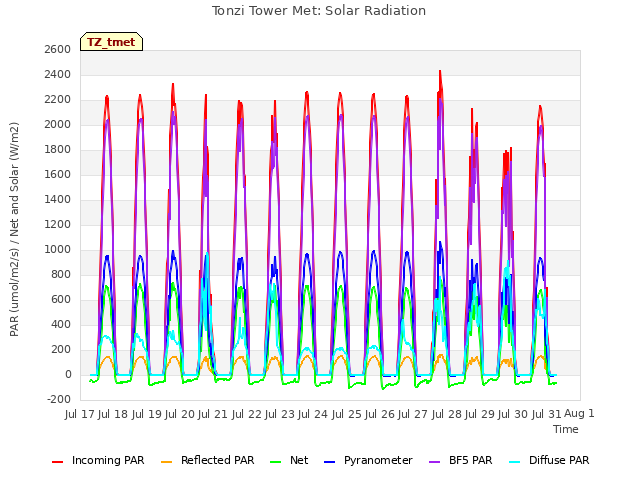Select the Reflected PAR legend label
Screen dimensions: 640x480
[x=218, y=460]
